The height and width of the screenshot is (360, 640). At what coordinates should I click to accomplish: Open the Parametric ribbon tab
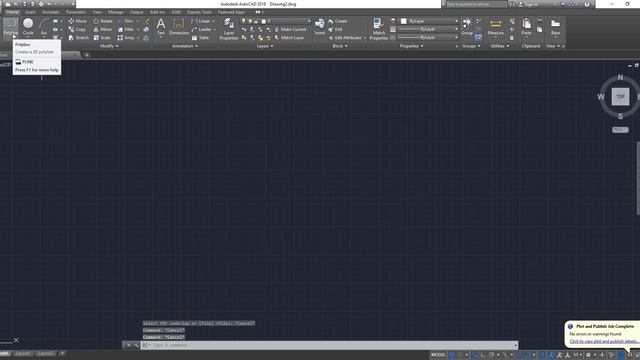[x=76, y=12]
